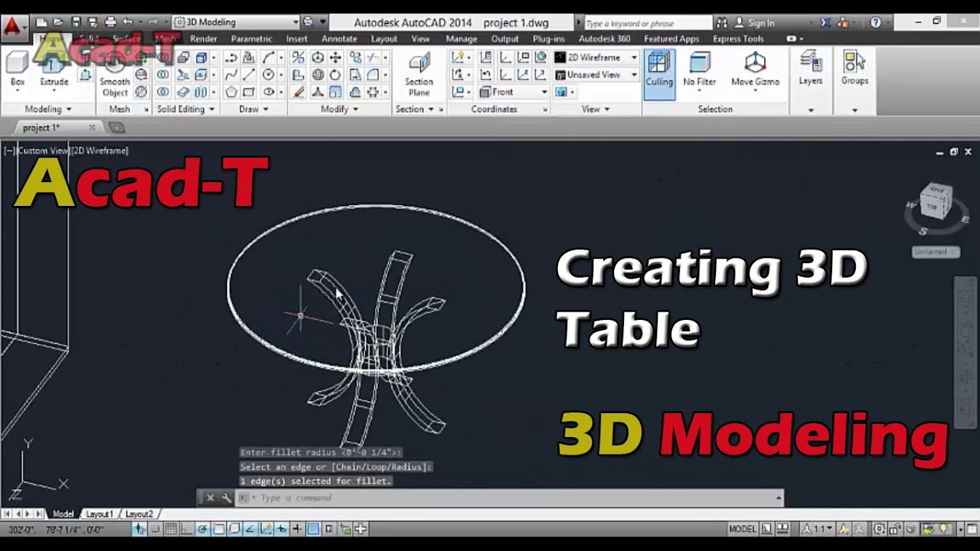Click the Section Plane button
Screen dimensions: 980x551
(x=419, y=75)
